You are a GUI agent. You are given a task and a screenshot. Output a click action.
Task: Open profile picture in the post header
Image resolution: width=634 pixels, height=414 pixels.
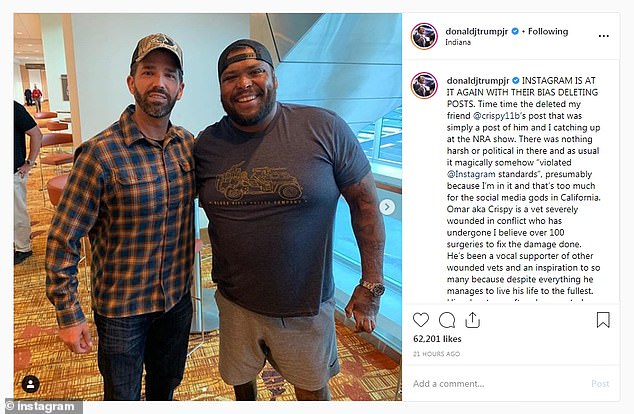[424, 36]
